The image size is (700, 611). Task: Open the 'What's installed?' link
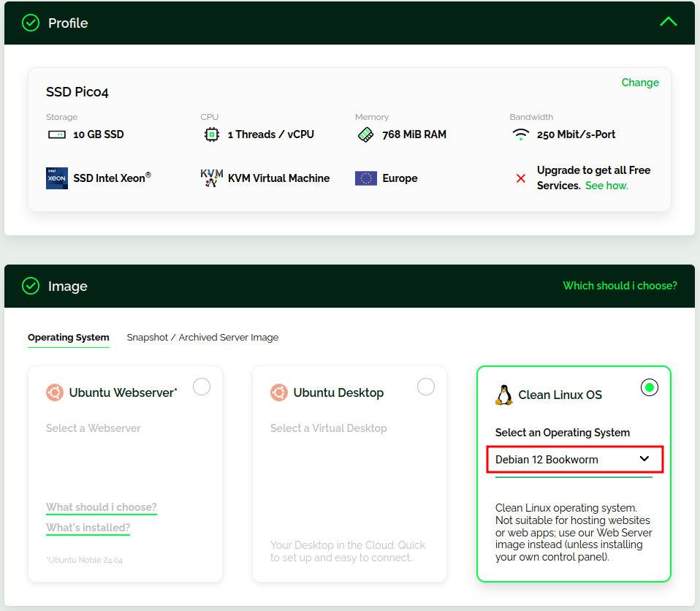[x=88, y=528]
